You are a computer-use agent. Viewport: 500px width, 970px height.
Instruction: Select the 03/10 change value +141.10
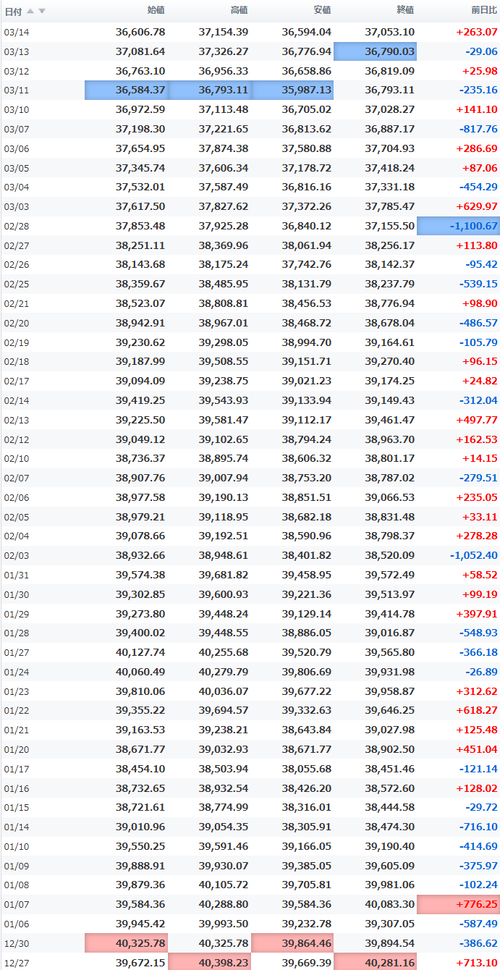point(476,109)
